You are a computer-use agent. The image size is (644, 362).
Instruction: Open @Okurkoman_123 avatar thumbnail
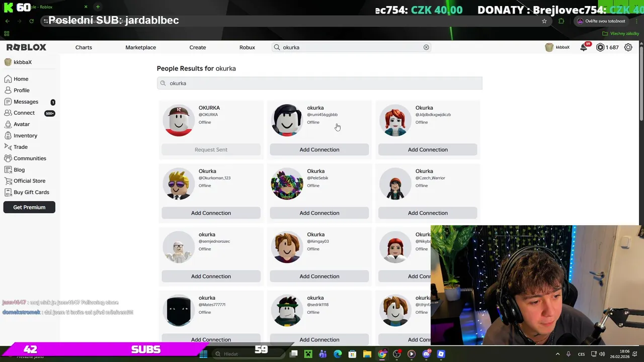[179, 184]
